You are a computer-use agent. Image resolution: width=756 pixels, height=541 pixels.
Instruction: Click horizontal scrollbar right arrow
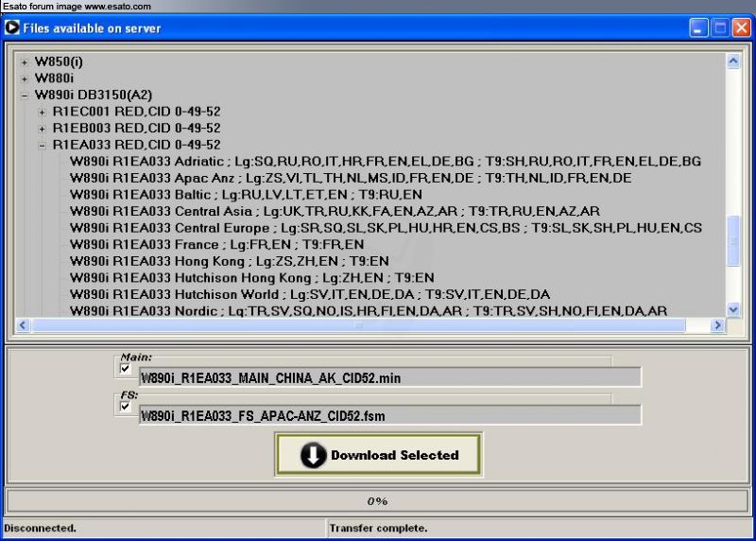717,325
